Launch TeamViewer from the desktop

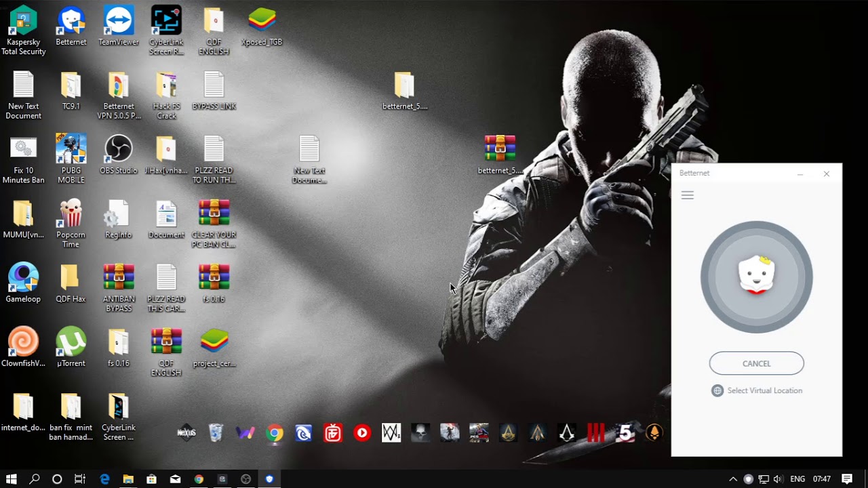[x=119, y=27]
